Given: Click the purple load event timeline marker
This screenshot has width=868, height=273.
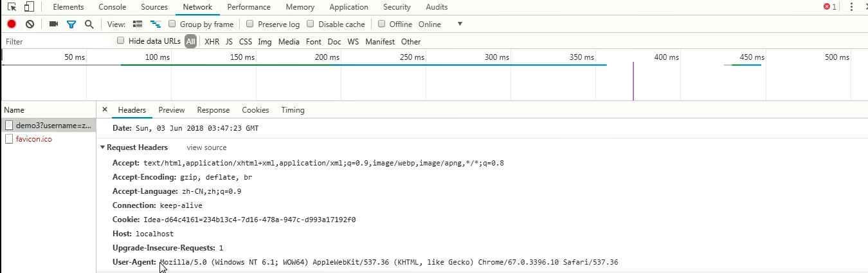Looking at the screenshot, I should pos(633,81).
